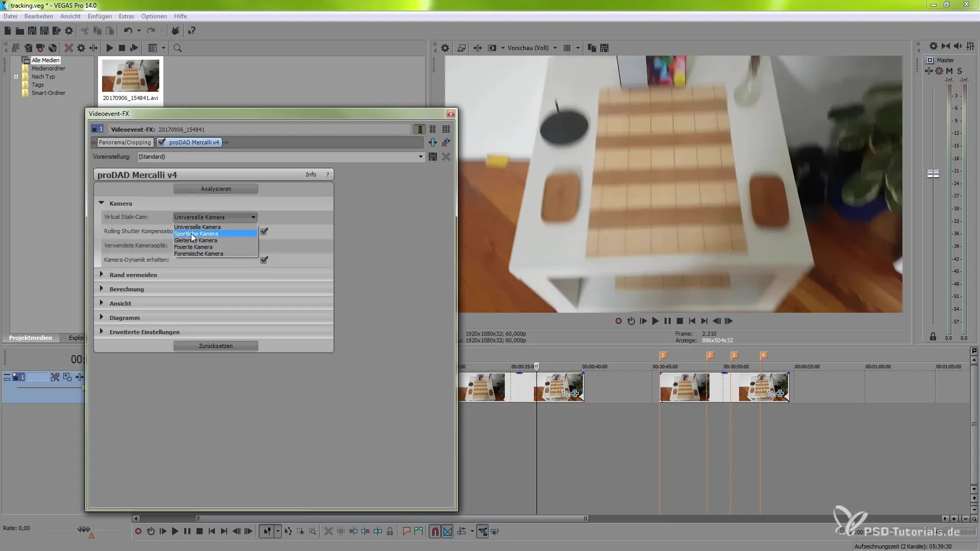Toggle the proDAD Mercalli v4 plugin checkbox

[162, 142]
